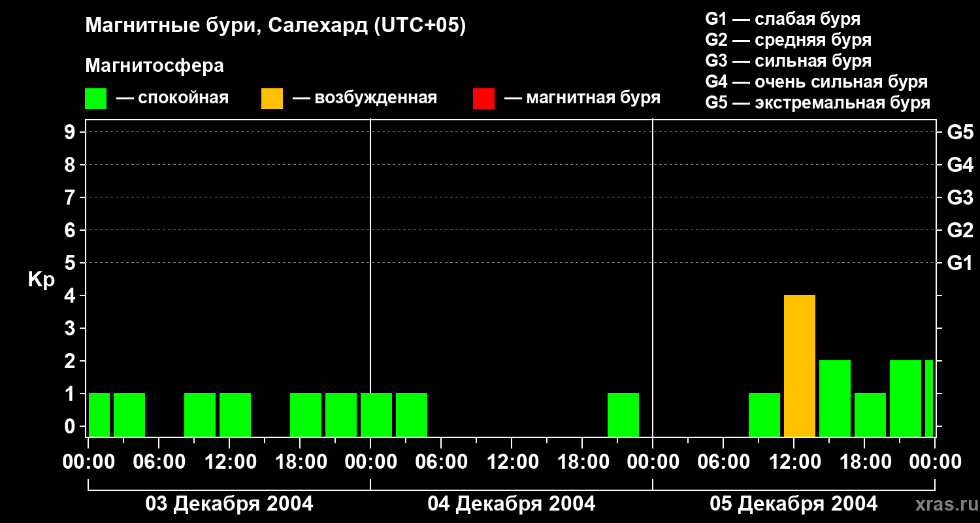The height and width of the screenshot is (523, 980).
Task: Click the 06:00 time label above 05 Декабря
Action: (x=723, y=462)
